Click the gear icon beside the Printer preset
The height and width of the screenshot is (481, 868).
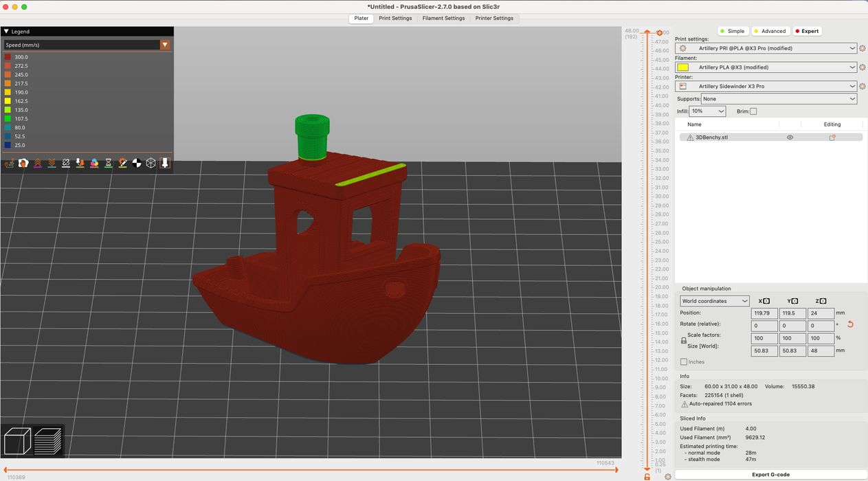coord(862,87)
